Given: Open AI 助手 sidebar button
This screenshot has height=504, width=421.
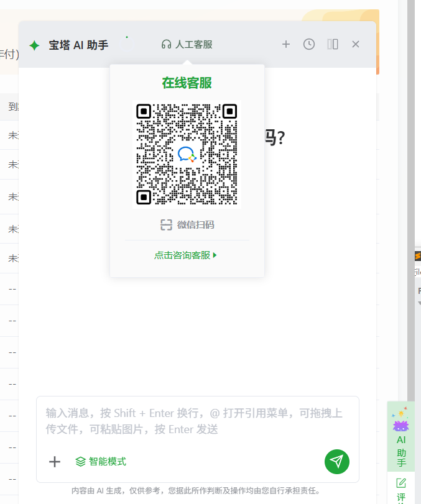Looking at the screenshot, I should tap(400, 436).
